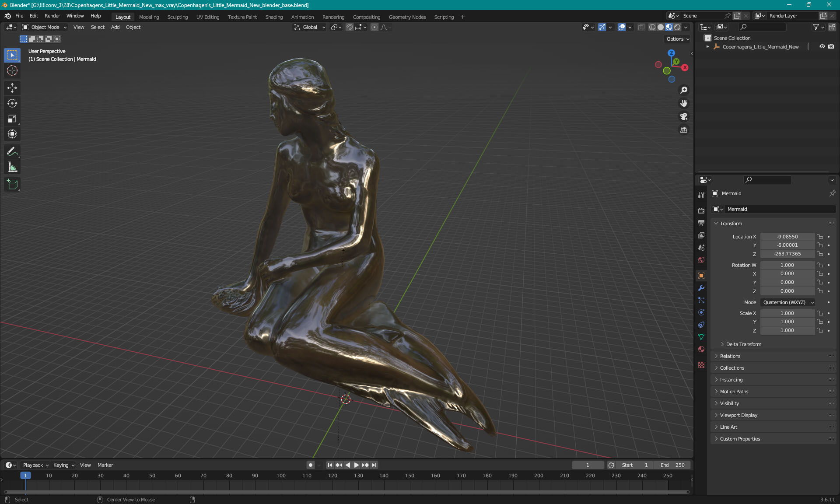Select the Select Box tool
Image resolution: width=840 pixels, height=504 pixels.
click(12, 55)
